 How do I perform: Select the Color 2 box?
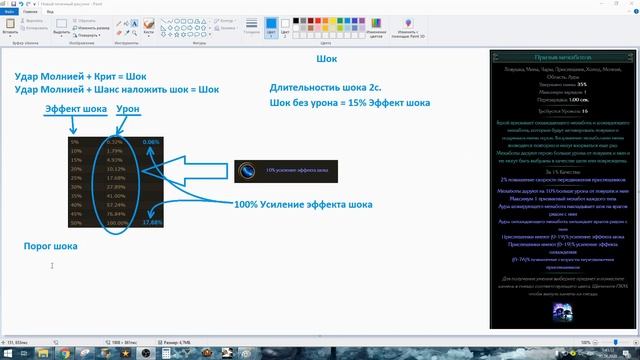(285, 27)
